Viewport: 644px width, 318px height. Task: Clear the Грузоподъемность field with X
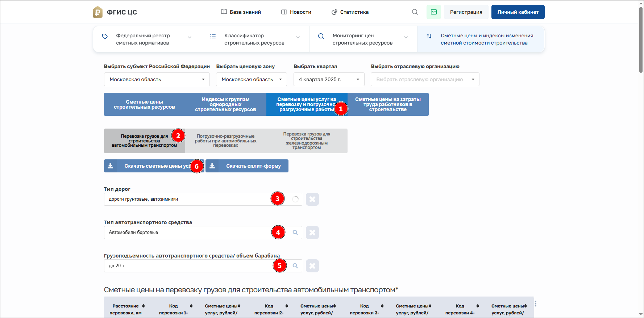[x=312, y=266]
